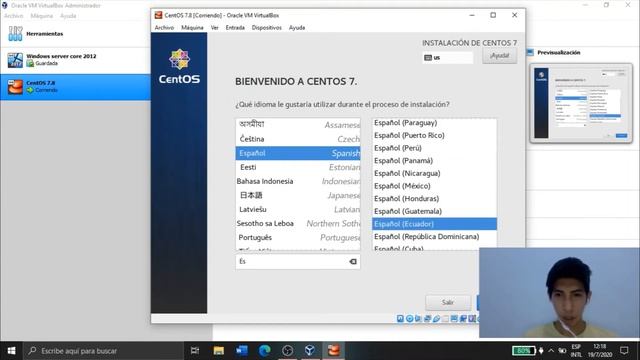Select Español (Perú) locale
The height and width of the screenshot is (360, 640).
click(434, 148)
